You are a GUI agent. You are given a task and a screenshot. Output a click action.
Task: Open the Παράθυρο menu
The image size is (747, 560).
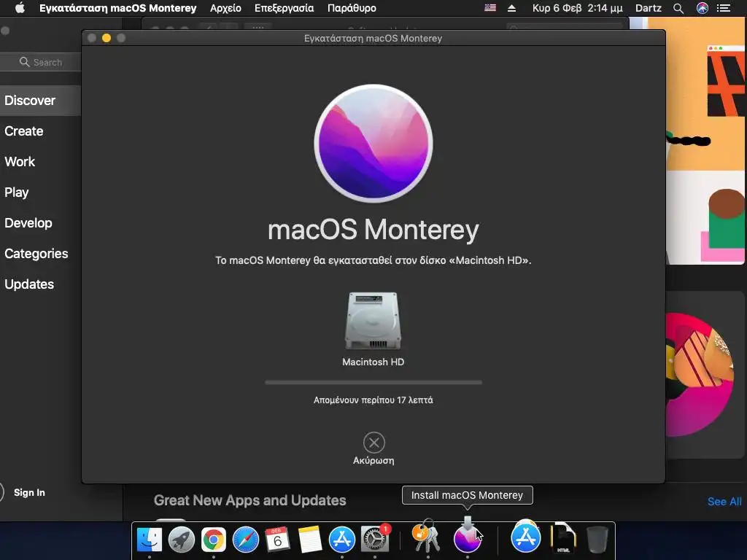pos(352,8)
